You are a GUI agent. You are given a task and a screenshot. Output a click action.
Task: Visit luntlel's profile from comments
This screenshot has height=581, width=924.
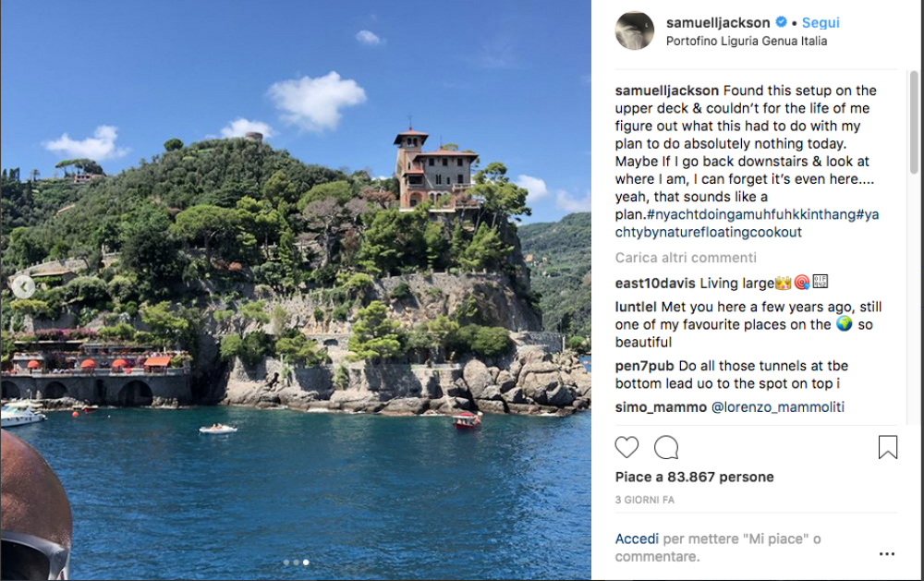[636, 307]
